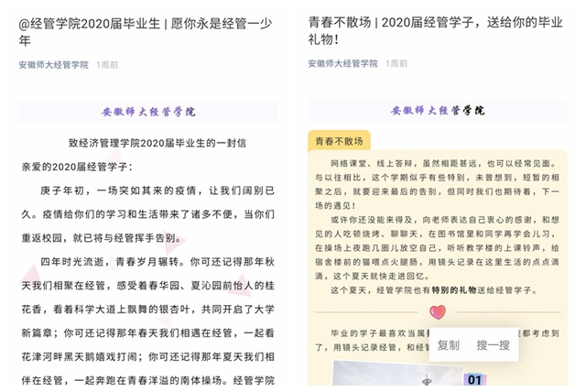This screenshot has height=392, width=586.
Task: Click the right purple 安徽师大经管学院 banner logo
Action: [438, 111]
